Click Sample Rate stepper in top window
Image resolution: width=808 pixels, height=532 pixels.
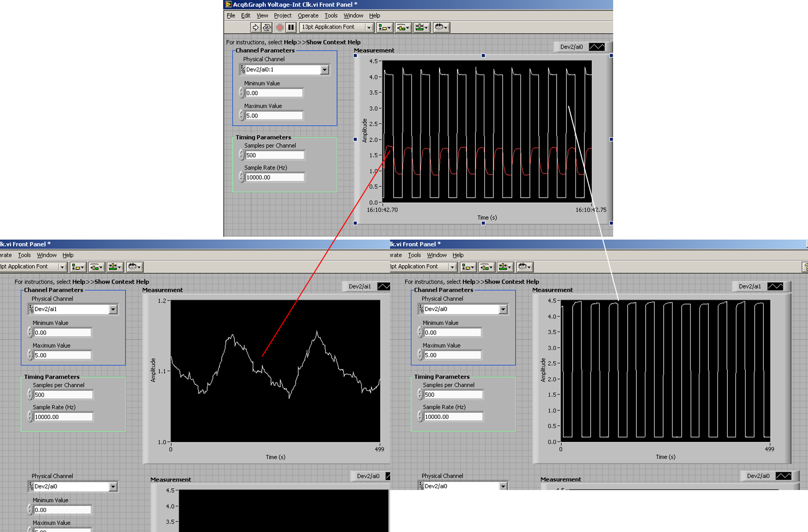point(242,177)
